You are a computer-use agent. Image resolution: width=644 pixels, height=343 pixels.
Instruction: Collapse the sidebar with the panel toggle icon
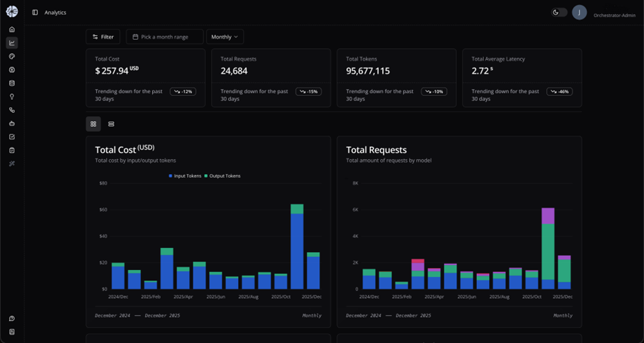pos(35,12)
